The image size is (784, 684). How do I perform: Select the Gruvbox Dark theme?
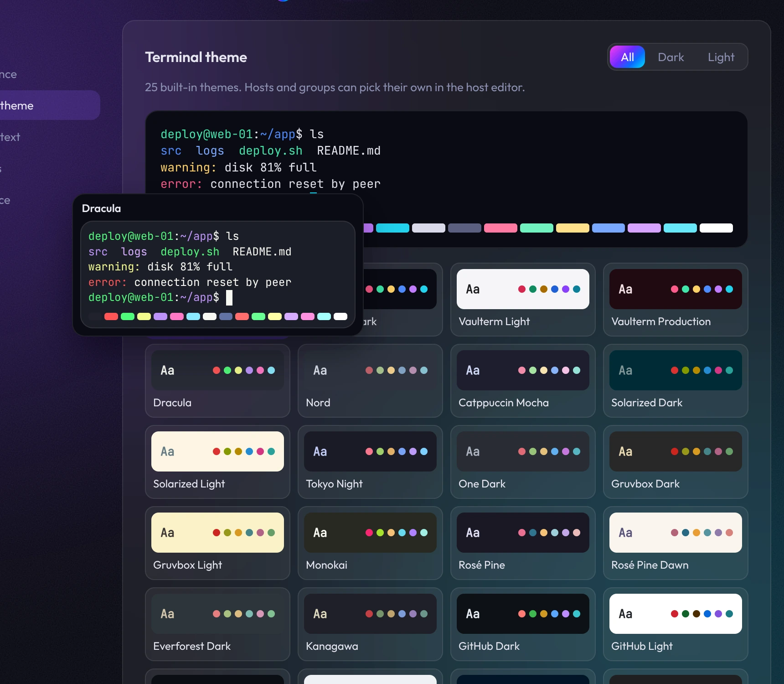(x=676, y=462)
